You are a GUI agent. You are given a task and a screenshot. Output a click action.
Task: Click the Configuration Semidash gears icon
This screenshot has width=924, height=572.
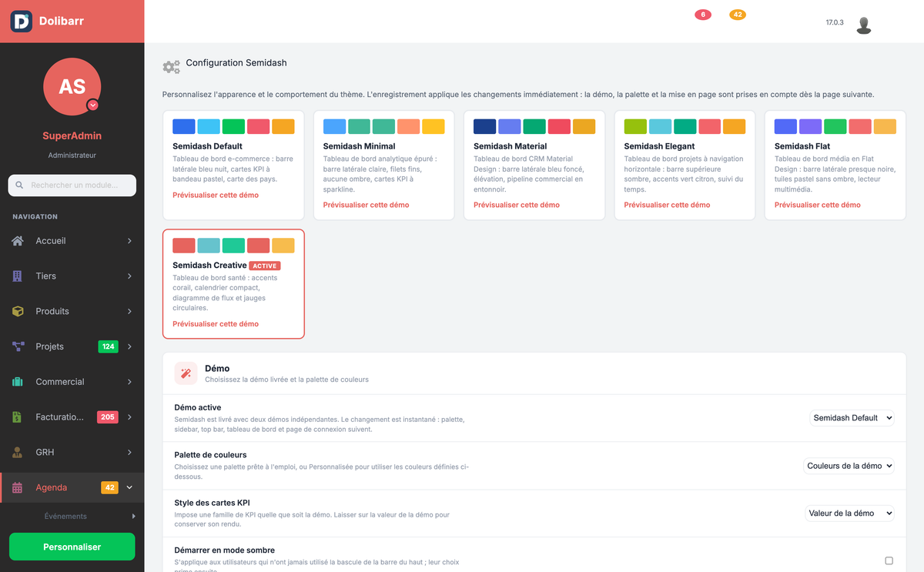pos(171,67)
